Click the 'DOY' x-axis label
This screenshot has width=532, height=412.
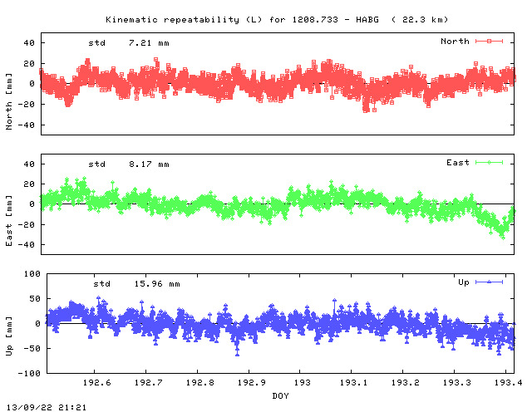[x=281, y=395]
